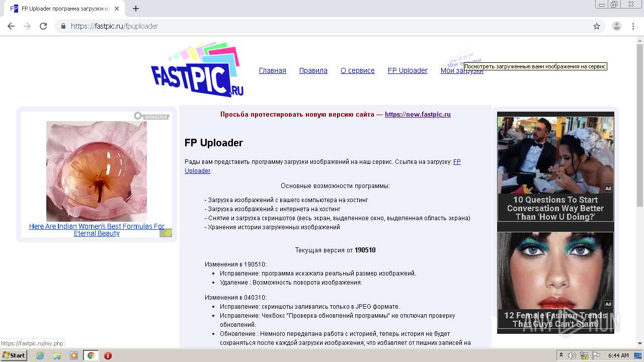Click text 'Текущая версия от 190510'

(x=335, y=250)
